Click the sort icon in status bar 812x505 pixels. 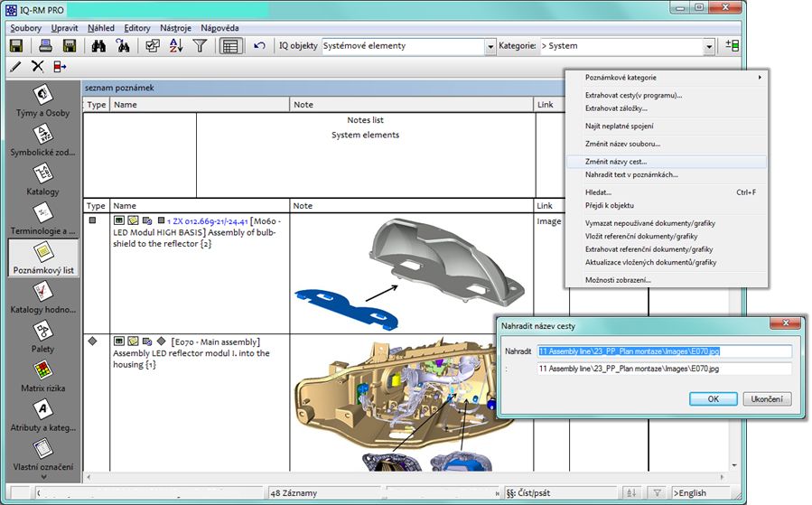631,493
